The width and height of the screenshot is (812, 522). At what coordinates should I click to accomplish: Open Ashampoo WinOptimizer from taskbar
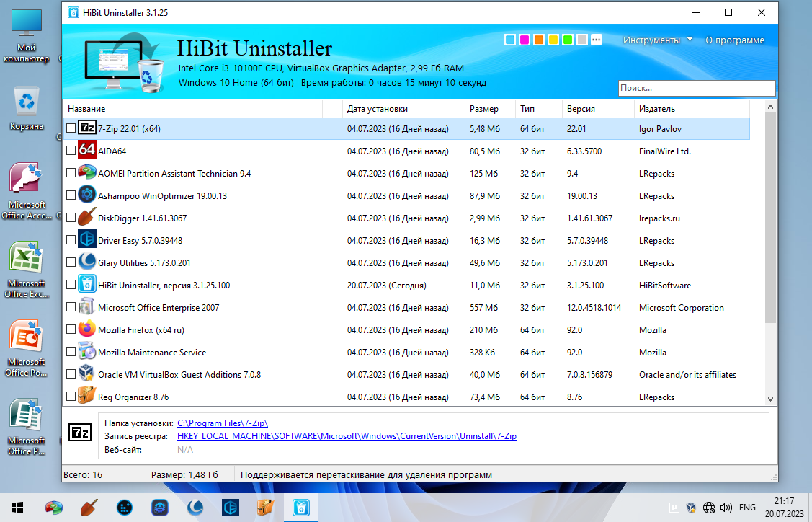tap(159, 508)
